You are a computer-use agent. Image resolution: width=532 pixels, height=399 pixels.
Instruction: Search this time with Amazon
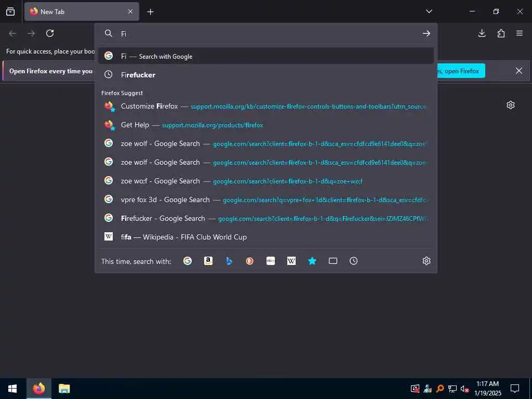point(208,261)
